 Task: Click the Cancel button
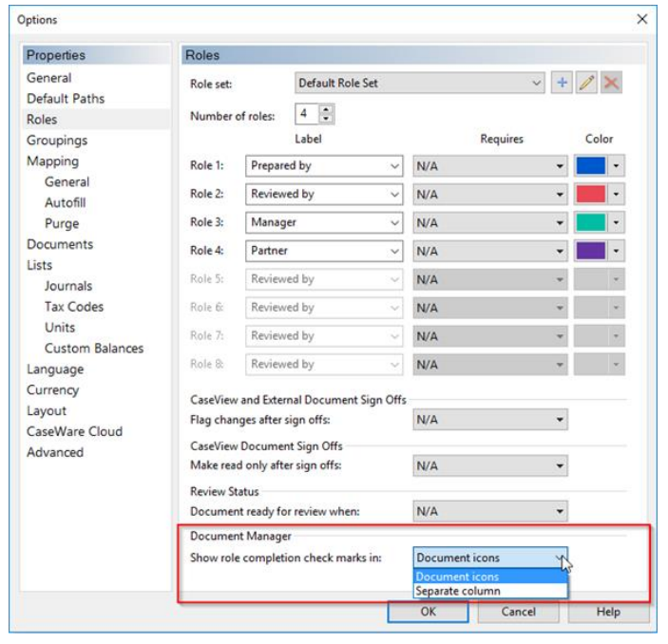pyautogui.click(x=518, y=612)
